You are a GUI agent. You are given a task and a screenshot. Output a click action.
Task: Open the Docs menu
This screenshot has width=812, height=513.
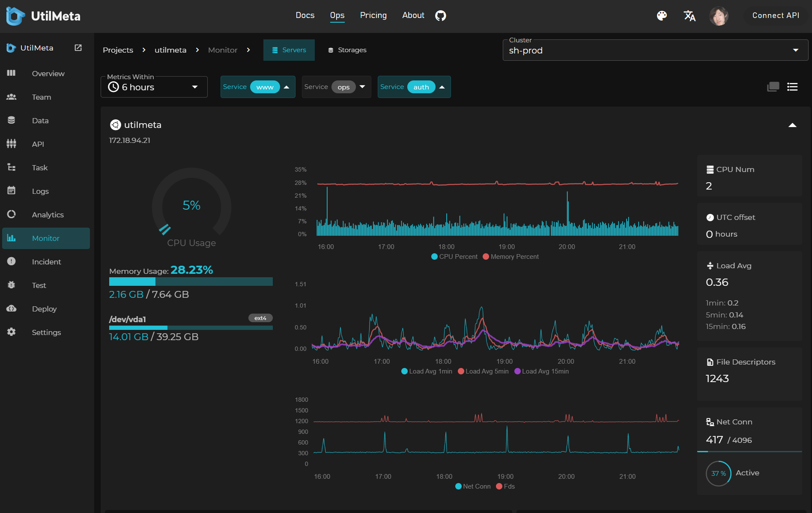(x=305, y=15)
